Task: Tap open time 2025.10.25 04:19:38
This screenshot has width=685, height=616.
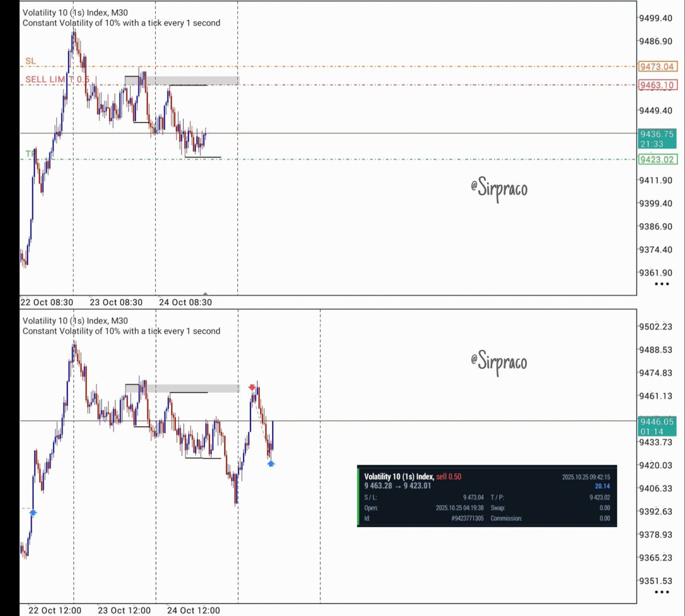Action: click(460, 508)
